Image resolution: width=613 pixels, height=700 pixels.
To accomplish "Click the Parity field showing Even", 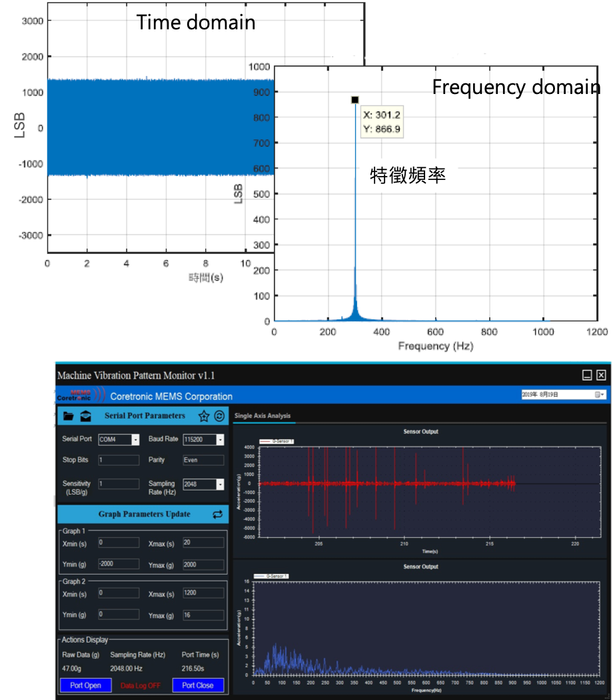I will 203,460.
